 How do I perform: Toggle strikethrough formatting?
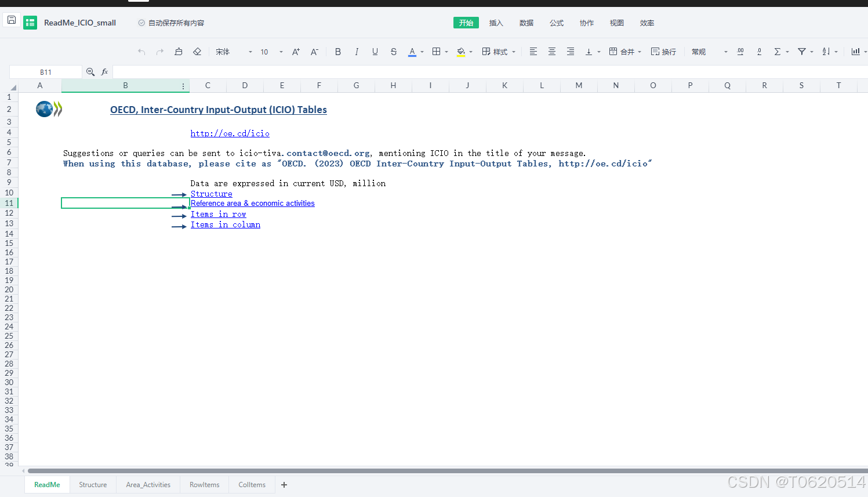coord(394,52)
